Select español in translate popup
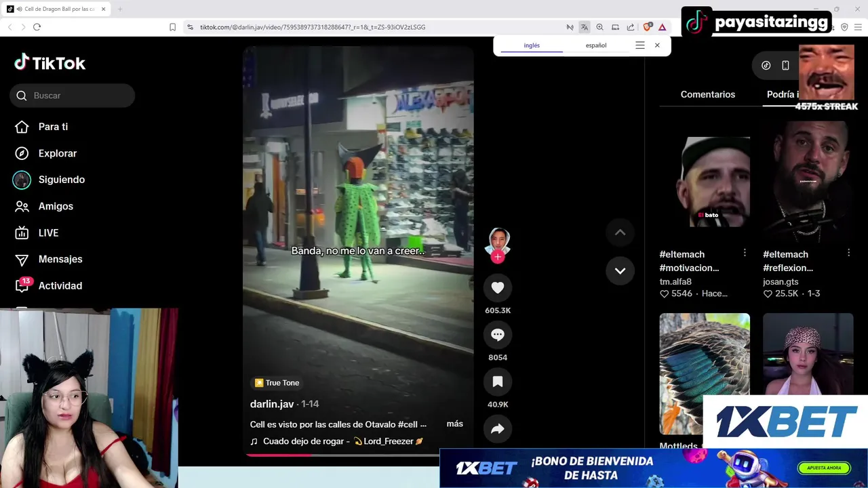Image resolution: width=868 pixels, height=488 pixels. (x=596, y=45)
